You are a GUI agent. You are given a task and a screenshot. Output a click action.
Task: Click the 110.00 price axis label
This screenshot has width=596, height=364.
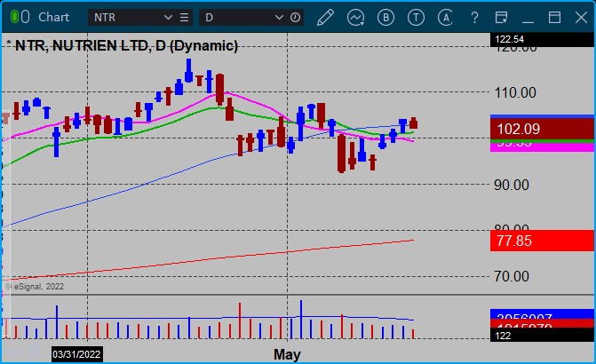click(x=515, y=92)
